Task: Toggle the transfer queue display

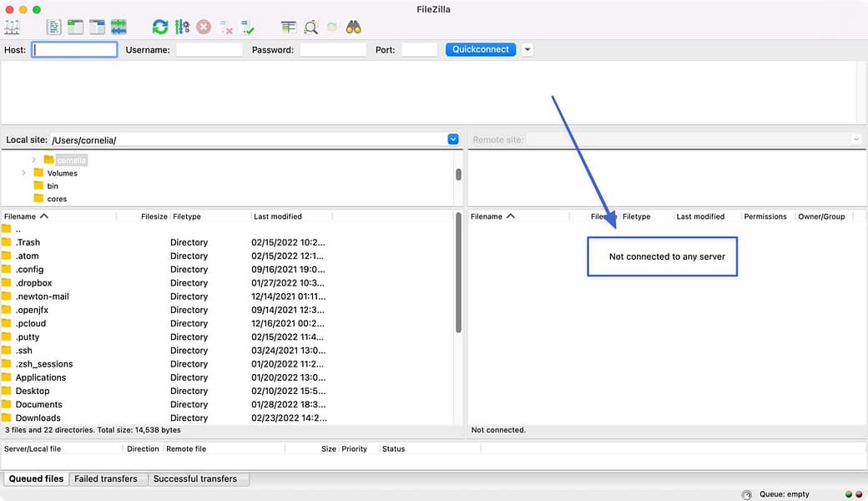Action: (119, 27)
